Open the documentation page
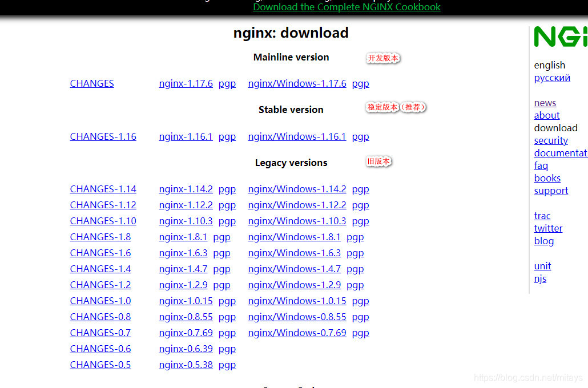 click(561, 153)
